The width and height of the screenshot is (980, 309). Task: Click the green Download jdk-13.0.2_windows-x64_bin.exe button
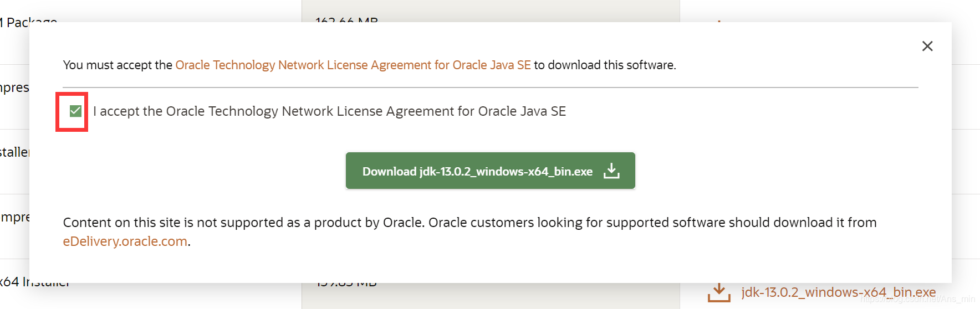coord(490,171)
